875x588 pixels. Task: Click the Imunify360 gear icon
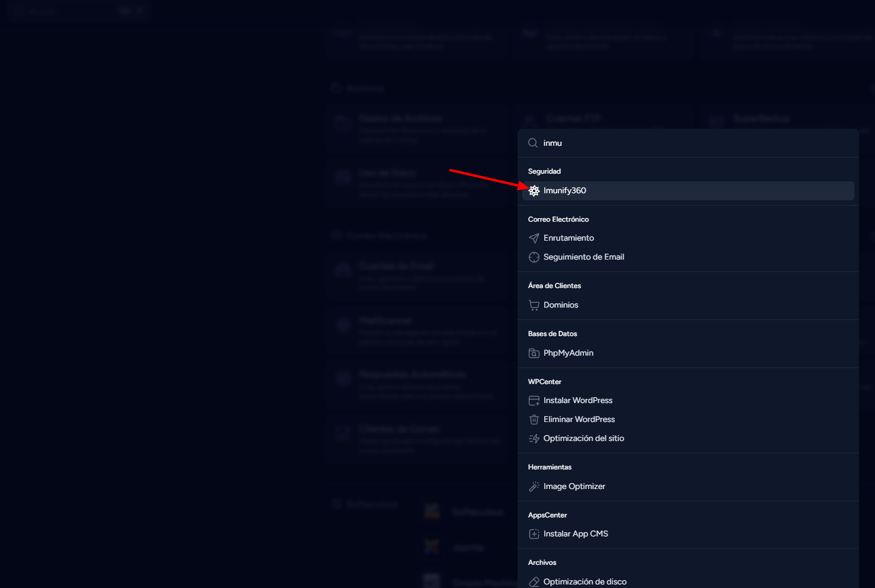[x=534, y=191]
